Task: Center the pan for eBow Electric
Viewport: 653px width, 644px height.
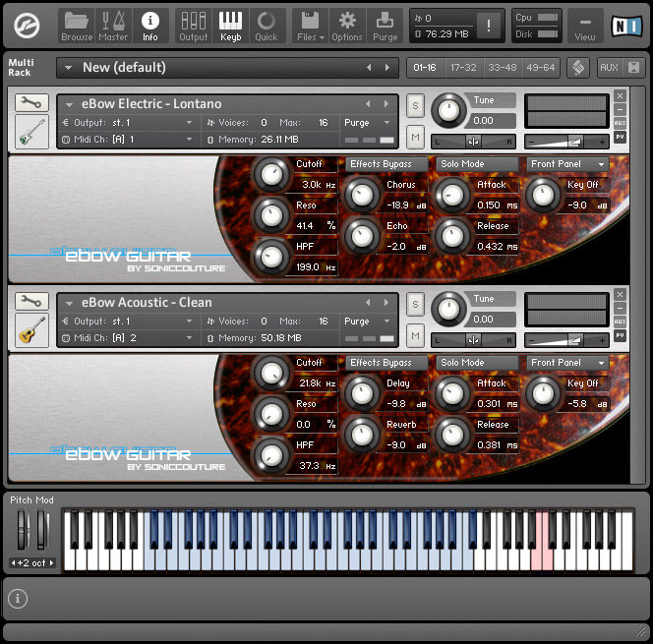Action: tap(473, 142)
